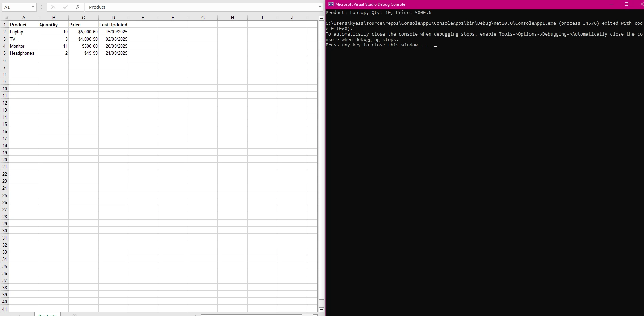Minimize the Visual Studio Debug Console
Viewport: 644px width, 316px height.
(x=611, y=4)
